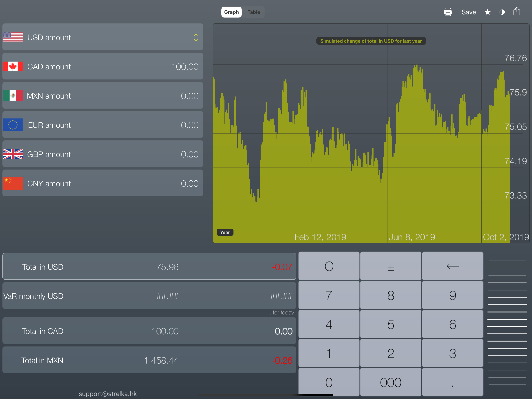Click the US flag icon

click(x=13, y=37)
